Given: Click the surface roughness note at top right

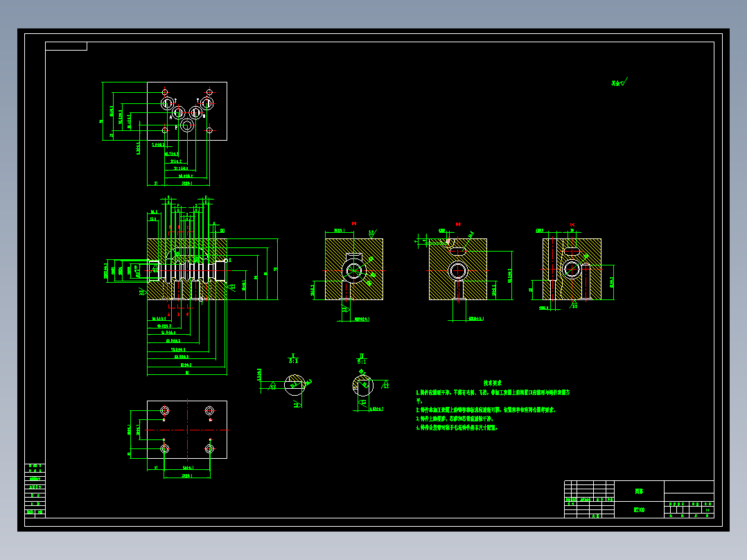Looking at the screenshot, I should coord(619,82).
